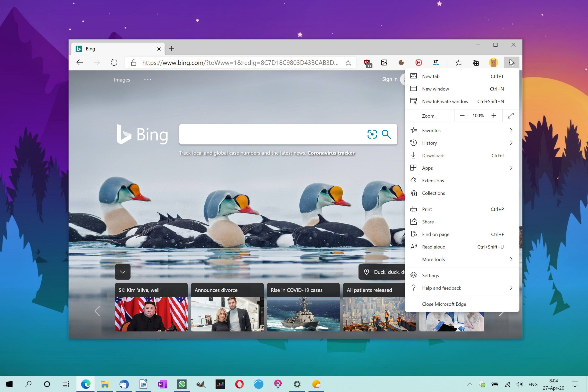
Task: Open the Favorites star-list toolbar icon
Action: pyautogui.click(x=458, y=62)
